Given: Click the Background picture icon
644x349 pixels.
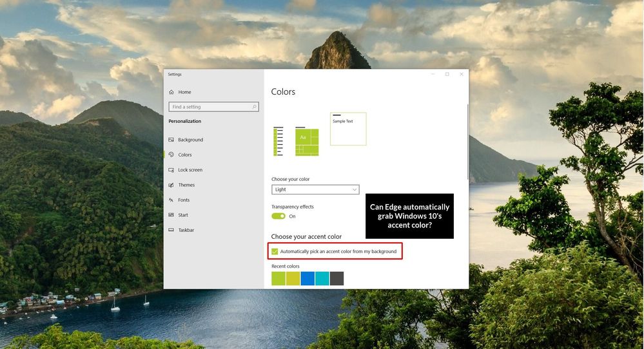Looking at the screenshot, I should [171, 140].
